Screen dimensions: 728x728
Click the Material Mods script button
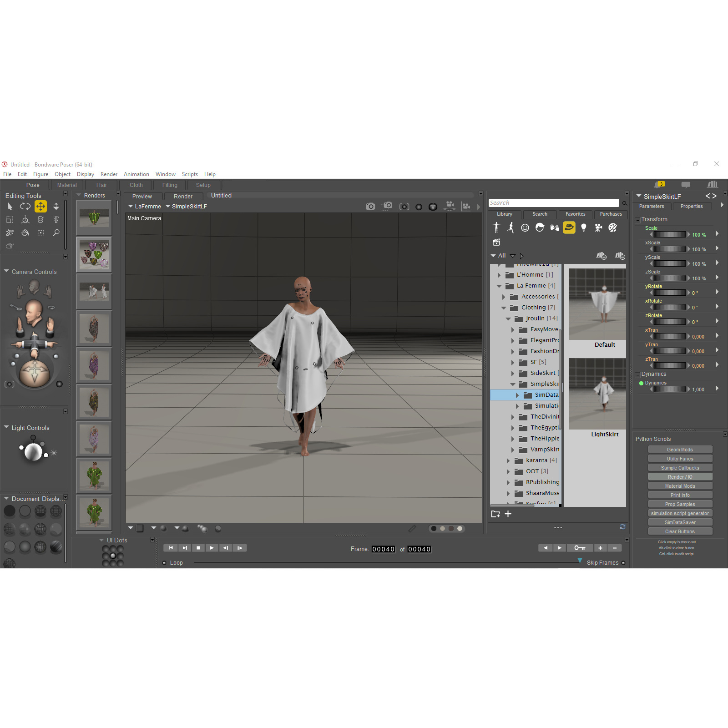pos(680,486)
